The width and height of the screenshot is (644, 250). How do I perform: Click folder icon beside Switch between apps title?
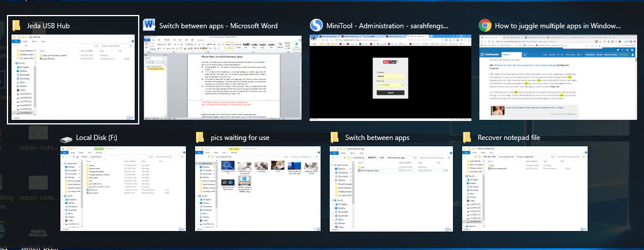point(334,138)
